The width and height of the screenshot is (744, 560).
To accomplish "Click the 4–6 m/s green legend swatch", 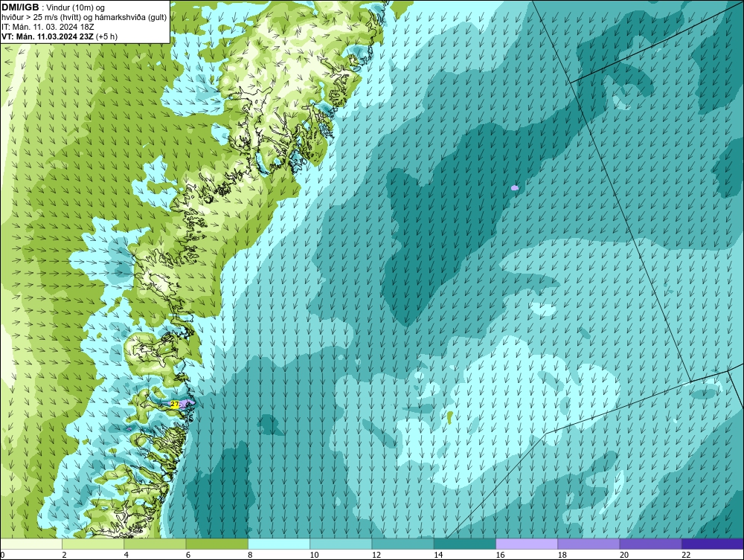I will (x=155, y=544).
